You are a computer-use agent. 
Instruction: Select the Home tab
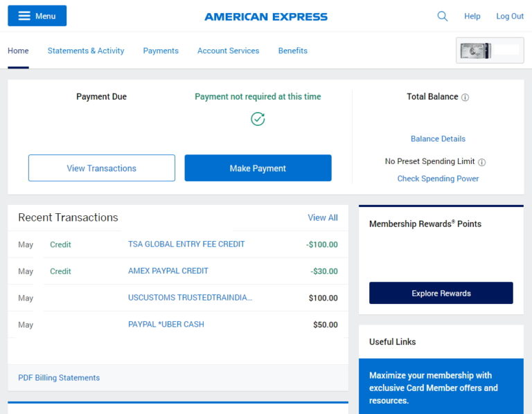coord(18,51)
